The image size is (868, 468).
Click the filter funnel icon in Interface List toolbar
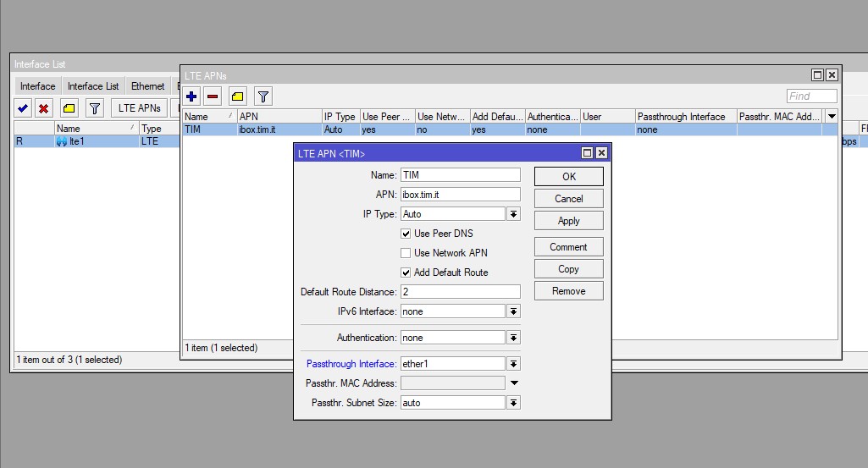coord(95,108)
